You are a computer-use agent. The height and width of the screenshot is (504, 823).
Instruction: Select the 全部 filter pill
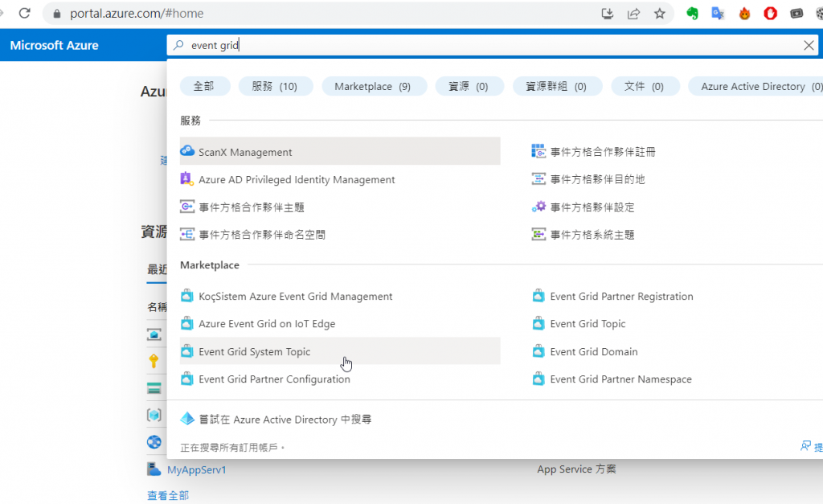tap(205, 86)
